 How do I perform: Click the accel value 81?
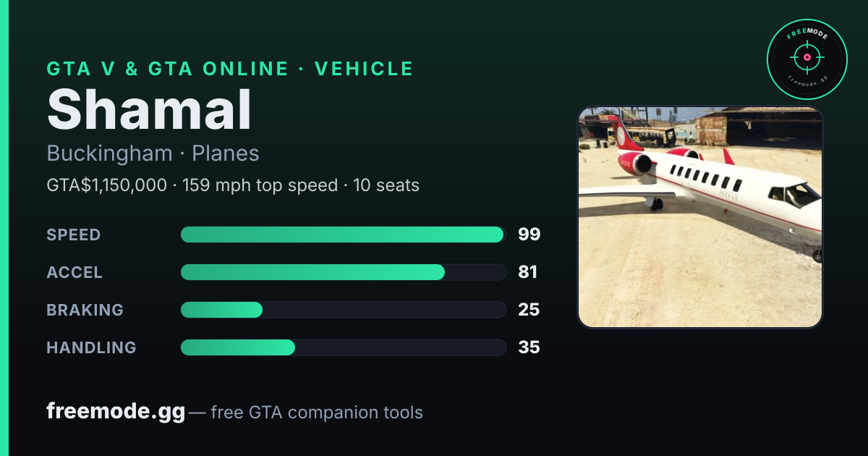tap(528, 272)
